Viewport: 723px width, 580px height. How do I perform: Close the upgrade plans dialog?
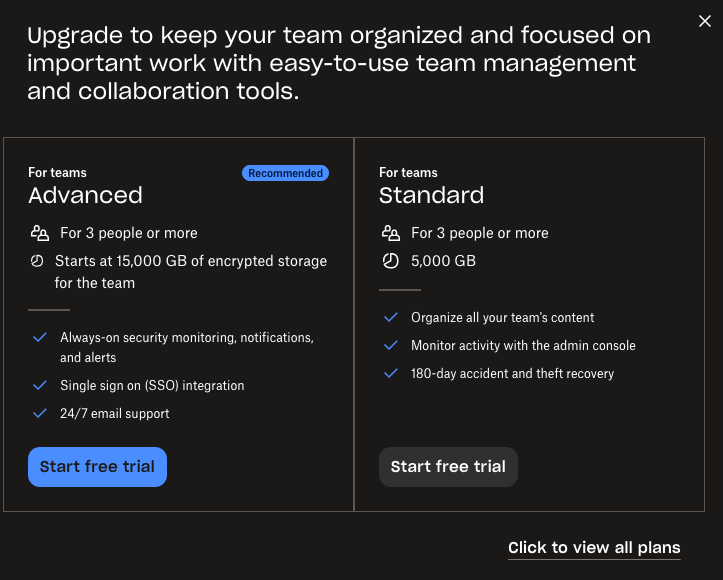pos(704,21)
